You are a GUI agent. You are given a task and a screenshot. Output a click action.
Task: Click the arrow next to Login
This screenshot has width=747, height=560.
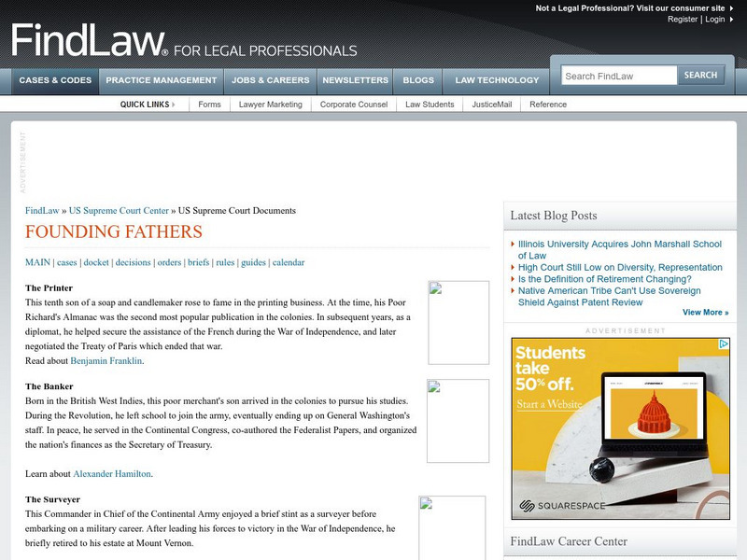(731, 19)
